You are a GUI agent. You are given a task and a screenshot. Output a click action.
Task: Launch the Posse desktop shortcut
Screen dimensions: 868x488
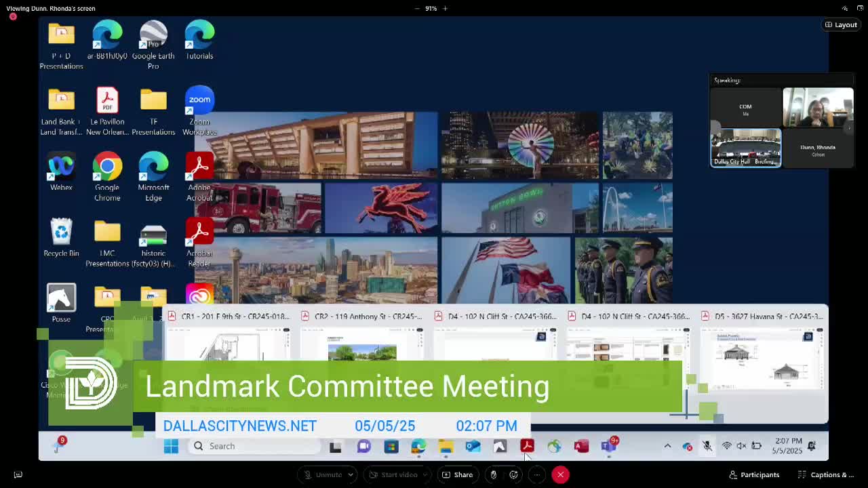tap(61, 303)
